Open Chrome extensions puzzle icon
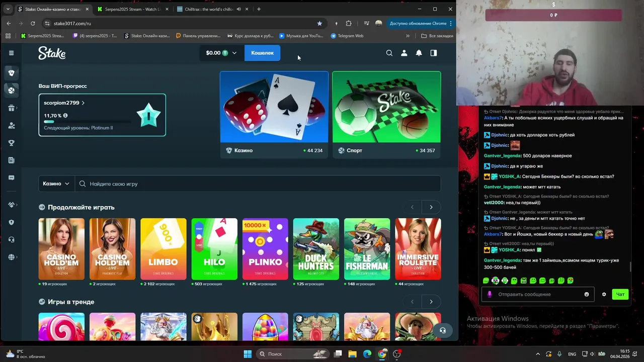 point(349,23)
